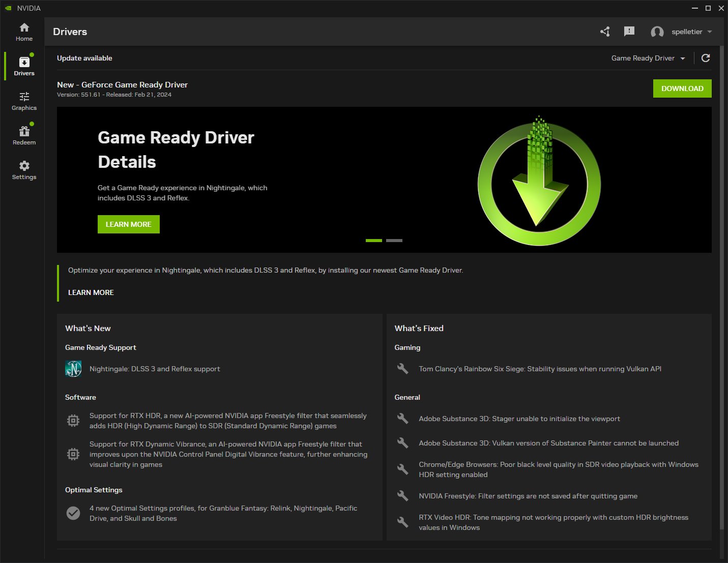This screenshot has height=563, width=728.
Task: Click 'Version: 551.61' release info text
Action: point(114,95)
